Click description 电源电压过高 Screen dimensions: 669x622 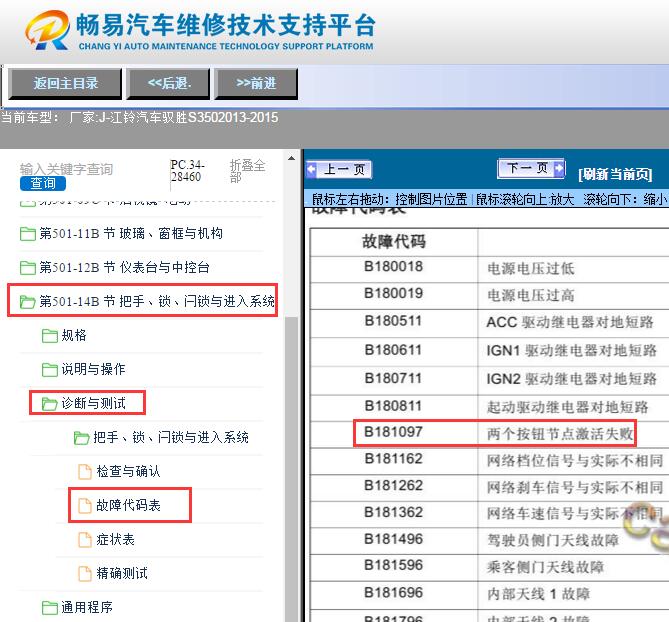[x=531, y=296]
